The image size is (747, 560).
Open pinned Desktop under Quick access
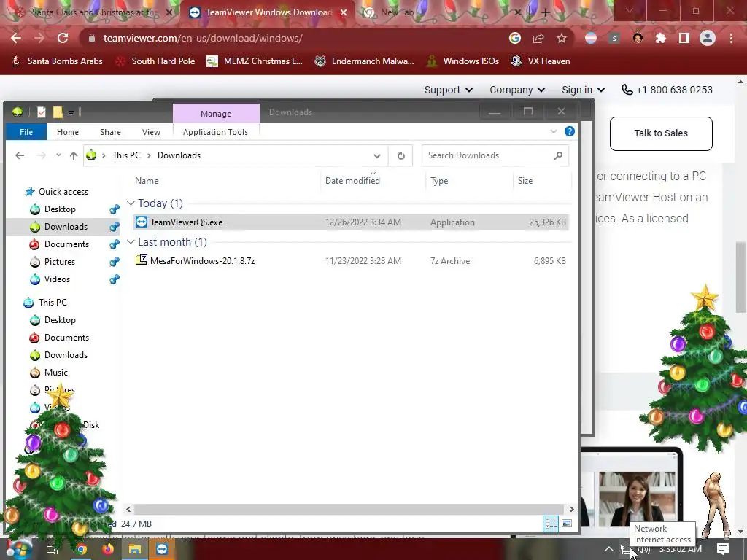point(60,209)
